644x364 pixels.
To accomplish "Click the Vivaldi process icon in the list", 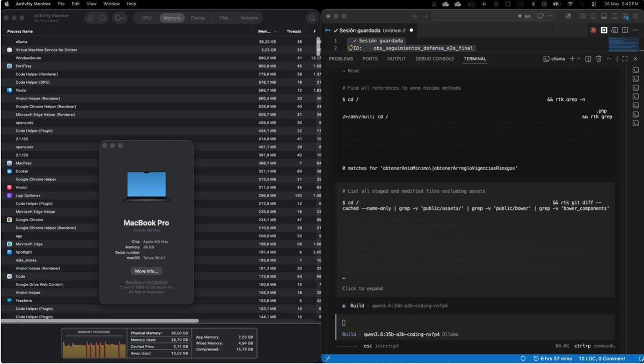I will coord(9,187).
